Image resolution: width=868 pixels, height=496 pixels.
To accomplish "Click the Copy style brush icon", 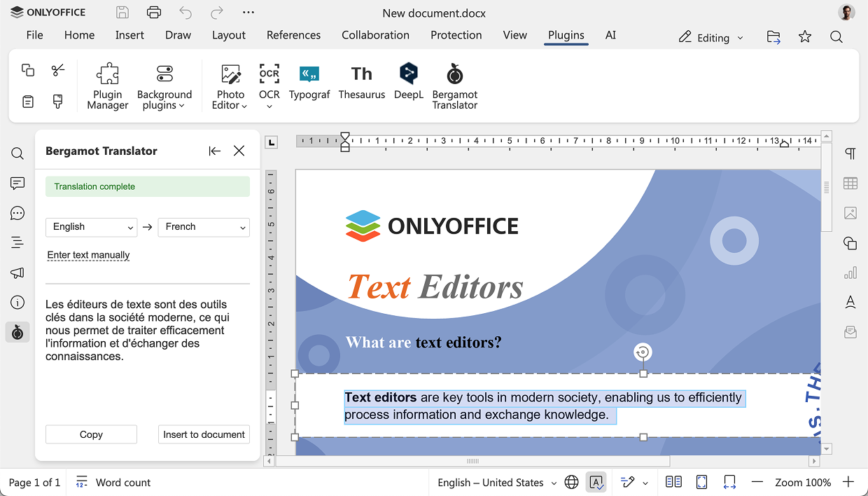I will [x=58, y=102].
